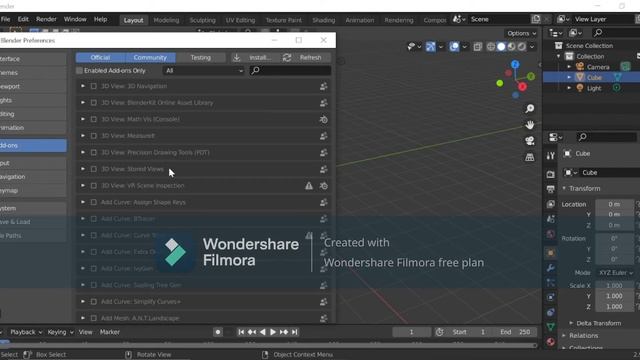Image resolution: width=640 pixels, height=360 pixels.
Task: Click the Play animation button in timeline
Action: click(273, 332)
